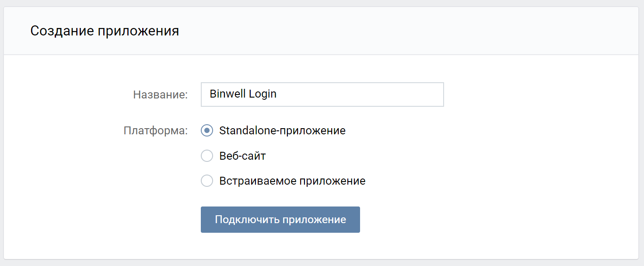
Task: Click the Встраиваемое приложение label text
Action: (x=292, y=181)
